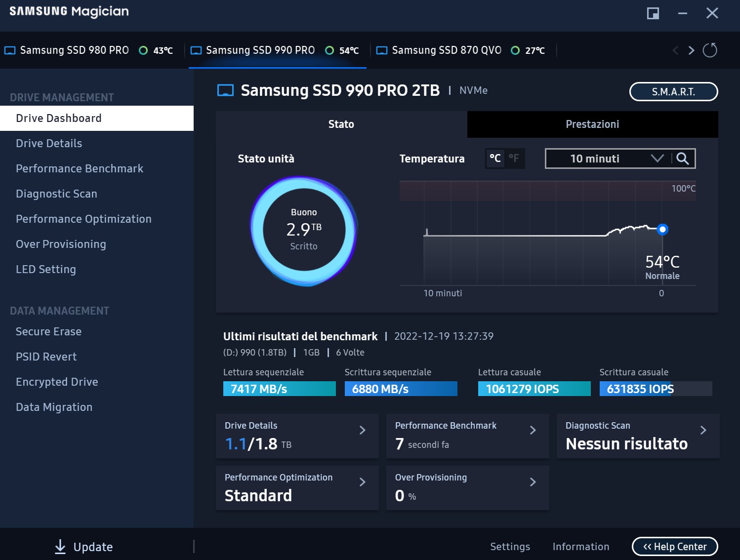Open PSID Revert in sidebar
The width and height of the screenshot is (740, 560).
tap(97, 357)
